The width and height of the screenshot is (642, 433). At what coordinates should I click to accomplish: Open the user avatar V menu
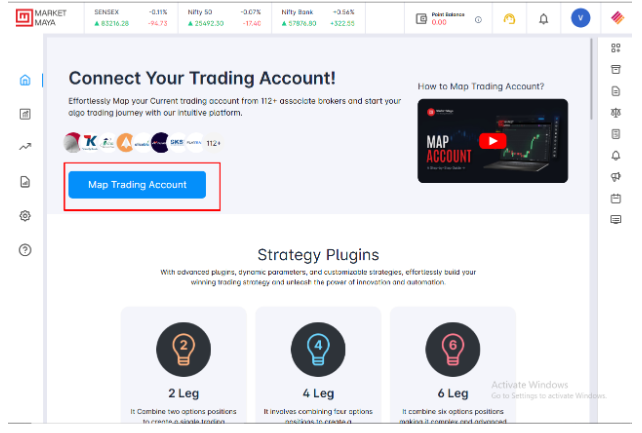(580, 18)
